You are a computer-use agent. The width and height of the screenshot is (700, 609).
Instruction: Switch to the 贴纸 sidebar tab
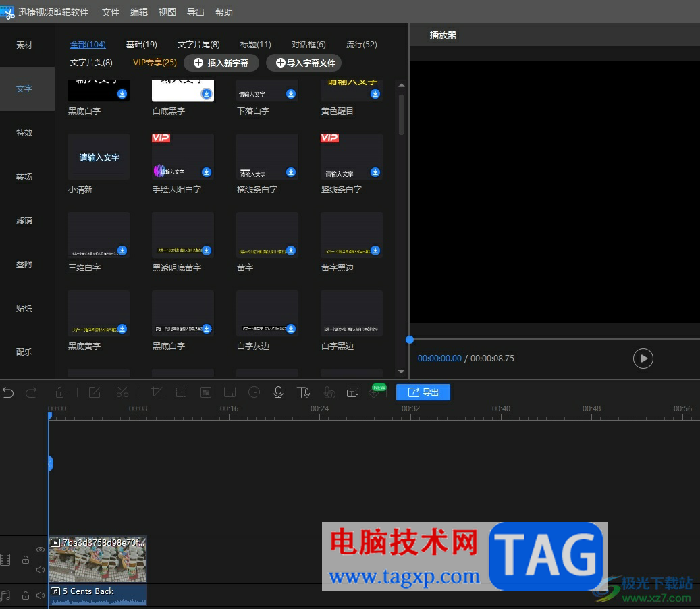click(x=24, y=308)
